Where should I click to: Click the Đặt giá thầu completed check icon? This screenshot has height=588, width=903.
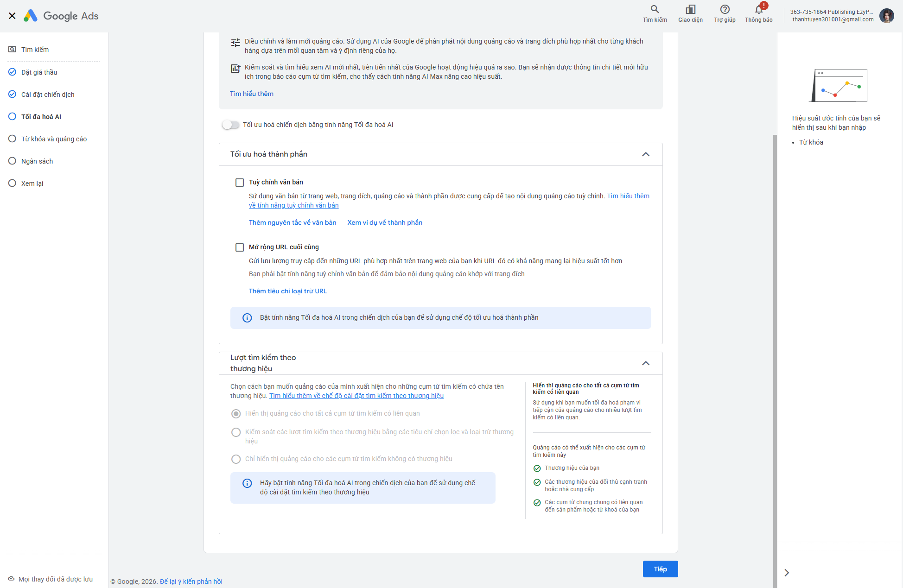click(x=13, y=72)
